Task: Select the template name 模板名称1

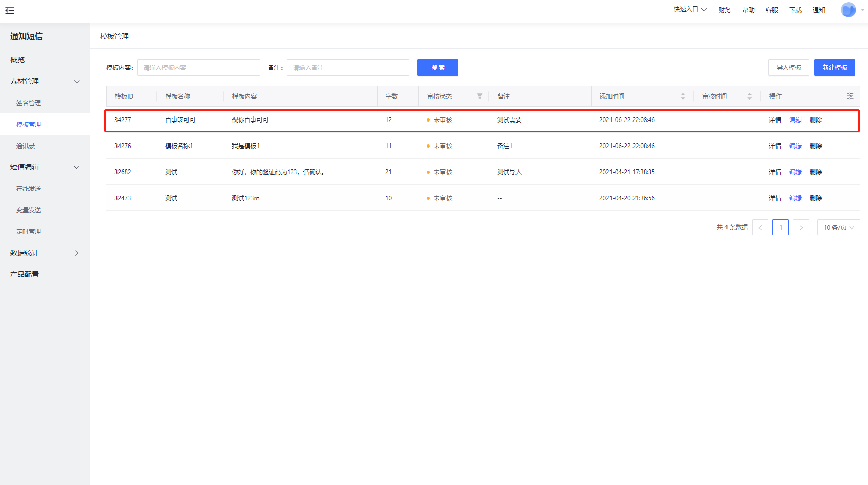Action: (179, 146)
